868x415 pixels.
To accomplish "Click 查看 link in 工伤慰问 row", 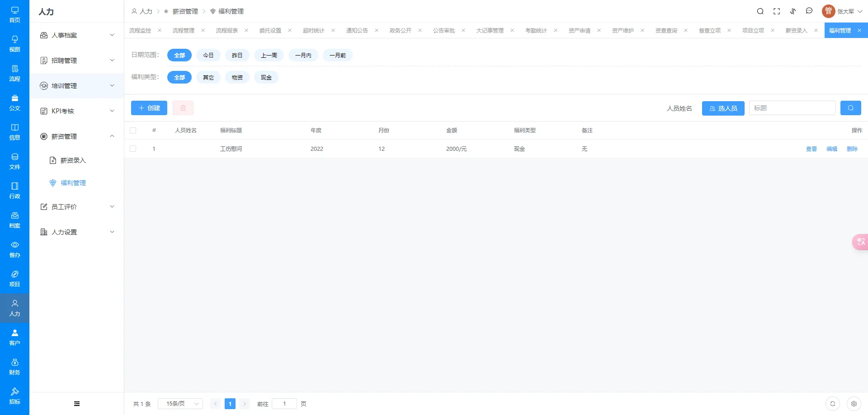I will pyautogui.click(x=811, y=149).
